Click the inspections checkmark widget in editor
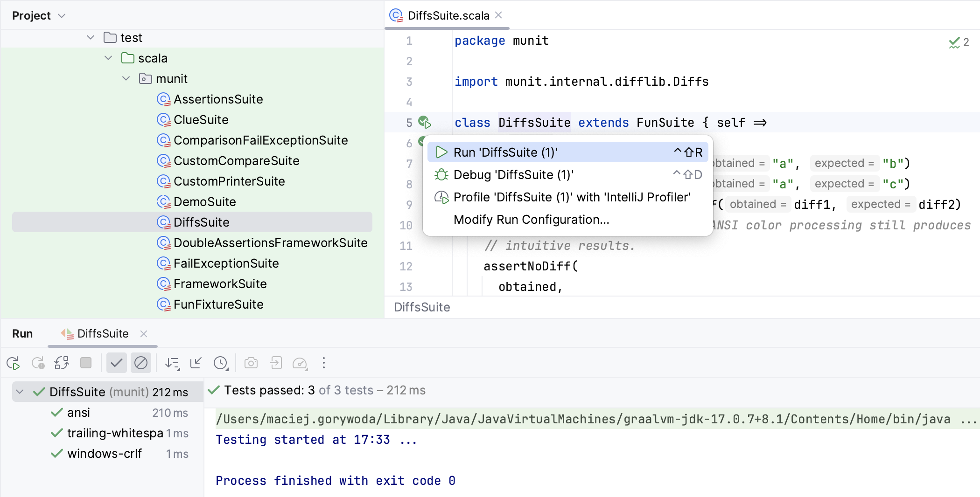Image resolution: width=980 pixels, height=497 pixels. pyautogui.click(x=959, y=42)
